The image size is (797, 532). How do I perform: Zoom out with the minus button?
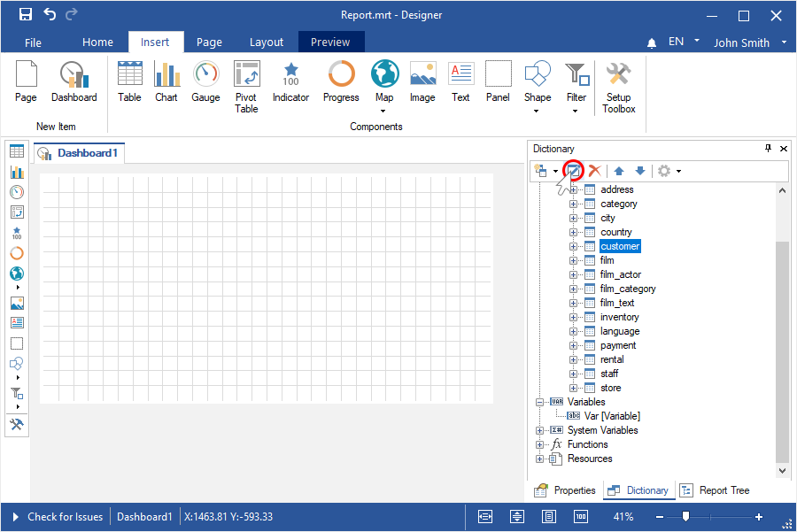659,517
